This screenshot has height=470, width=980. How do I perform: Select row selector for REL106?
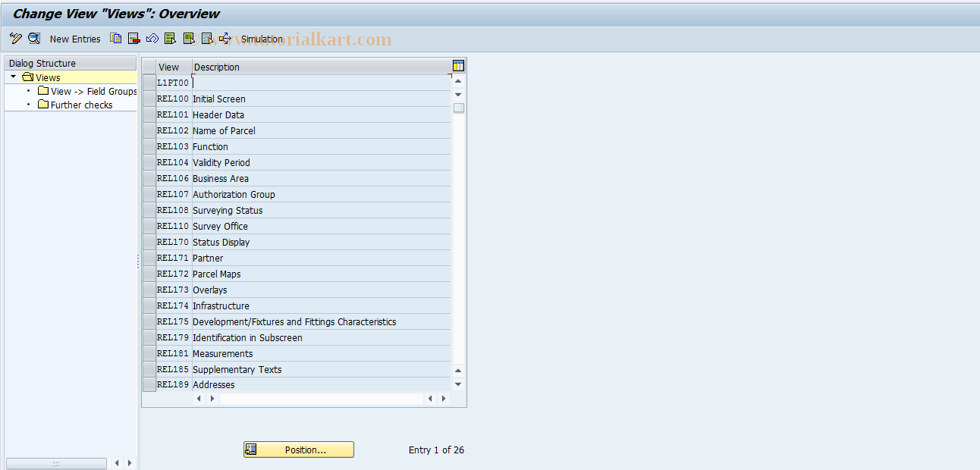coord(149,178)
